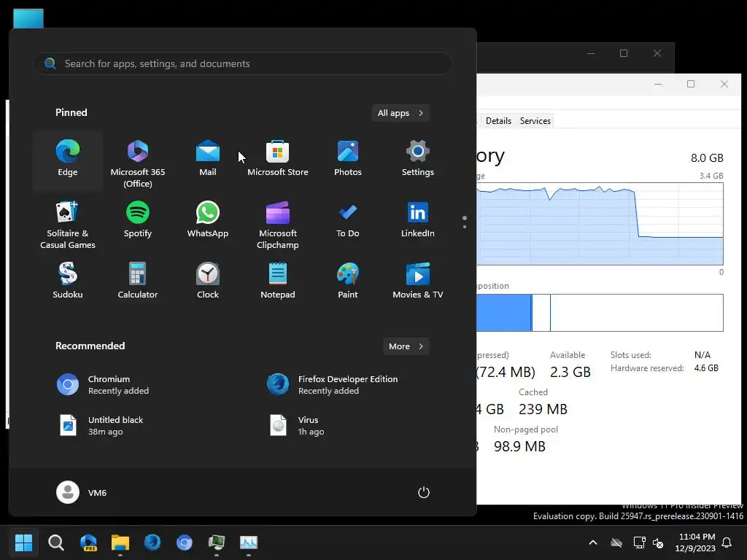Open the clock showing 11:04 PM
Image resolution: width=747 pixels, height=560 pixels.
coord(695,542)
